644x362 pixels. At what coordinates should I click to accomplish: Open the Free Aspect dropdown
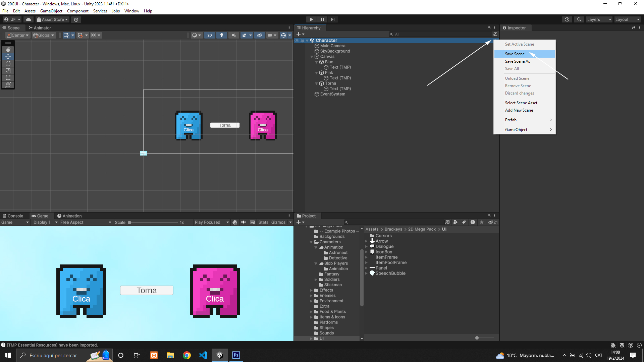click(86, 222)
